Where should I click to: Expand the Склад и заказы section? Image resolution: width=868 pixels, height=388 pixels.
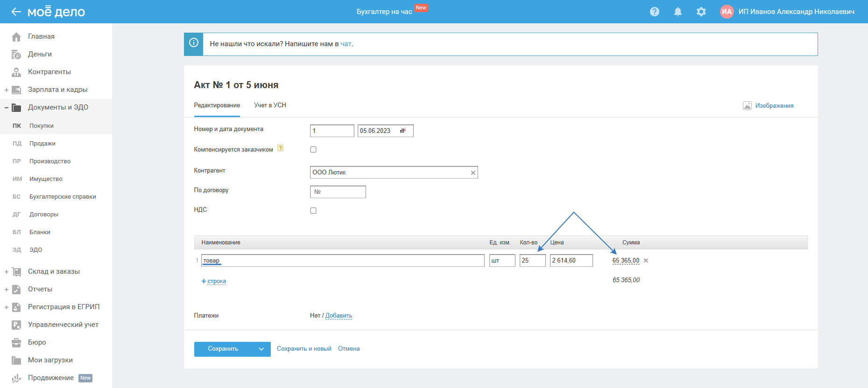tap(7, 272)
